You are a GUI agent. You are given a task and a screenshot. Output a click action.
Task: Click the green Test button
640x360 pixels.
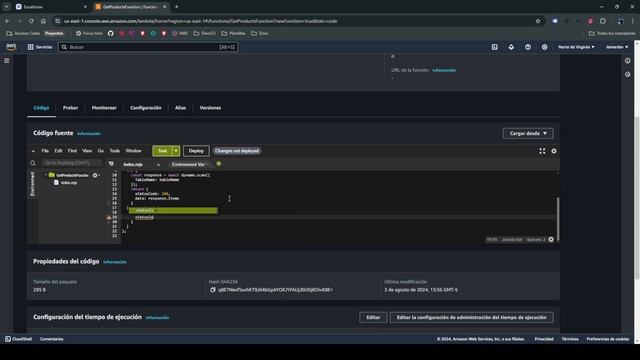[x=162, y=151]
